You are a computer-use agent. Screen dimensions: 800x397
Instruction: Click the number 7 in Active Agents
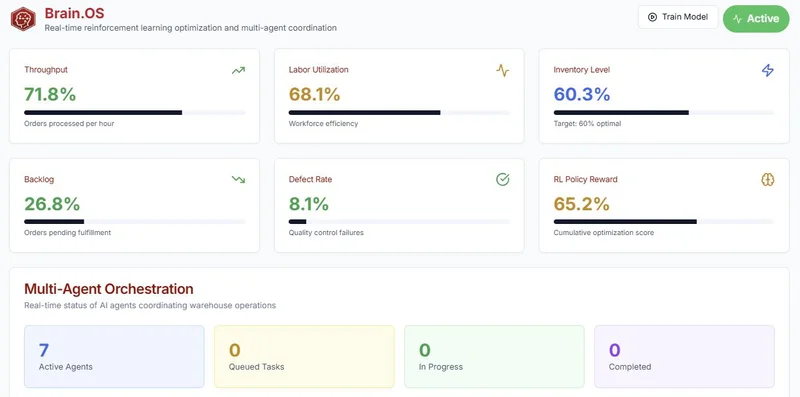(44, 350)
